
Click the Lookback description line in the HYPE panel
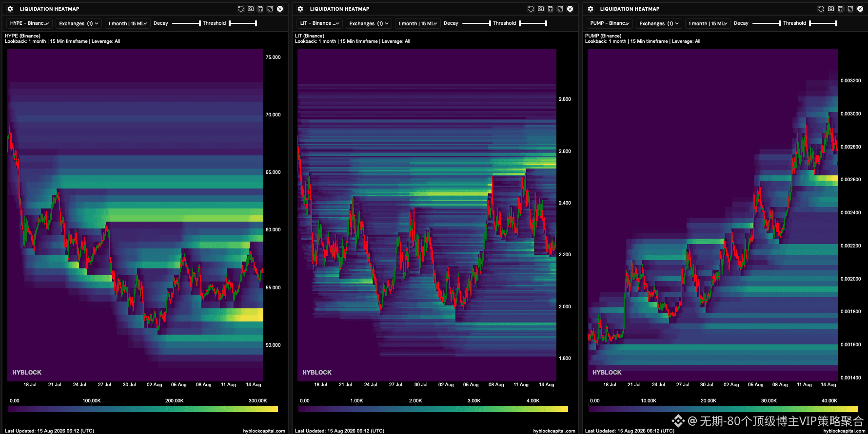(x=62, y=41)
